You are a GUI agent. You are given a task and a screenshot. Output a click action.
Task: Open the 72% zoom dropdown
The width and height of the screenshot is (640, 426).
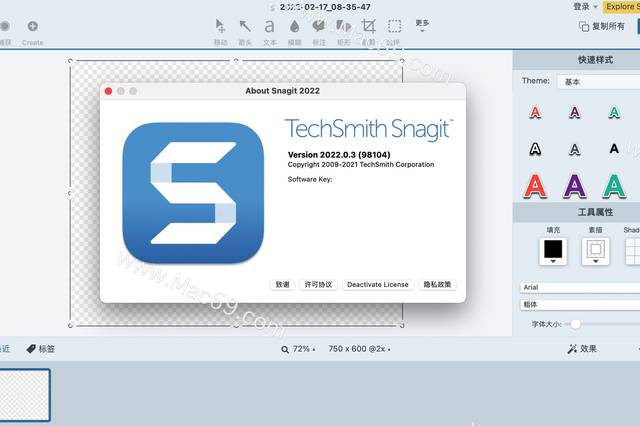pyautogui.click(x=298, y=349)
